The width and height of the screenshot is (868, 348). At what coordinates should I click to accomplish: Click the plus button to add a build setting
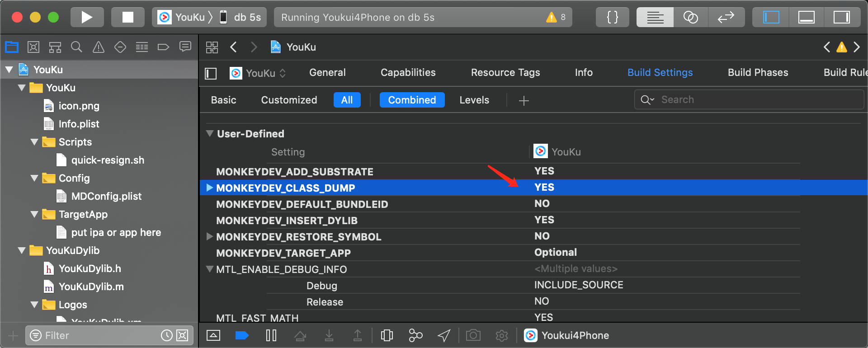pos(524,100)
